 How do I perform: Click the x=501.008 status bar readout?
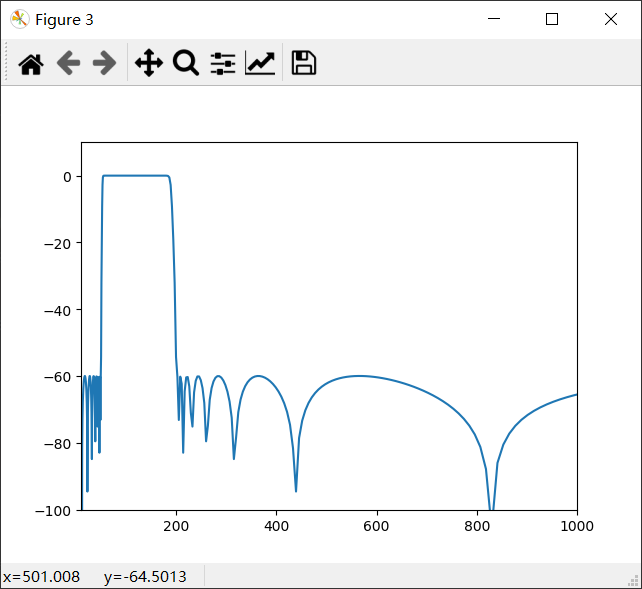[41, 577]
